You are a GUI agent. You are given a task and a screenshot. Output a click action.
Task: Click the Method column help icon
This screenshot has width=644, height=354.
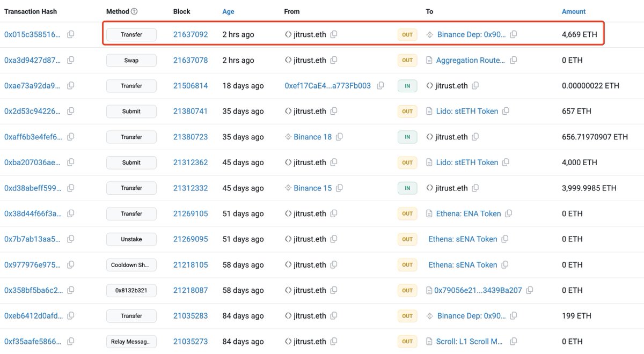134,11
